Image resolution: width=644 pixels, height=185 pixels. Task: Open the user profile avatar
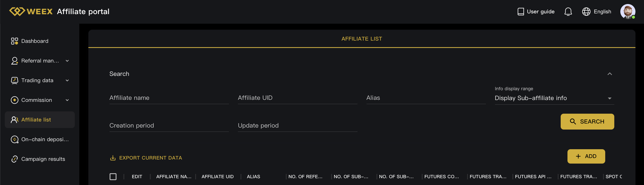click(627, 12)
